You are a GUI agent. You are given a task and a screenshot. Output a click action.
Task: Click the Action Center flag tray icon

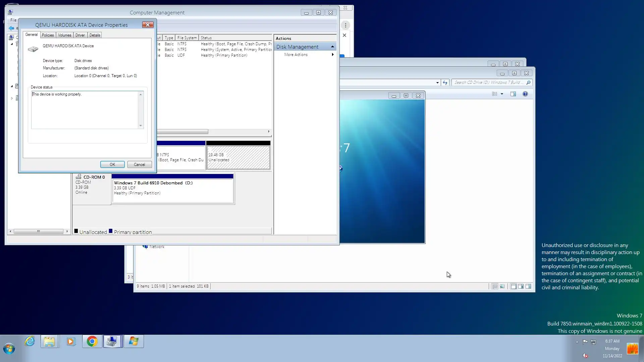pos(585,342)
